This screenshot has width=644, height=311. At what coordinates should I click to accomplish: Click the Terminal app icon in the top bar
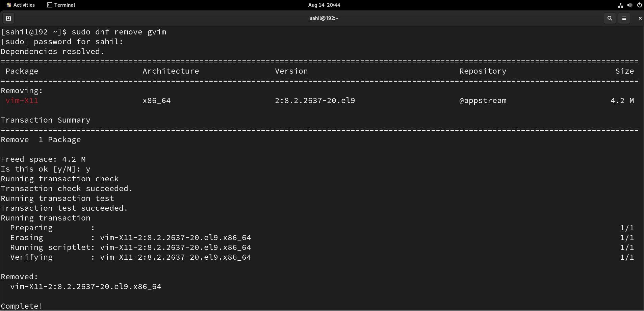tap(49, 5)
